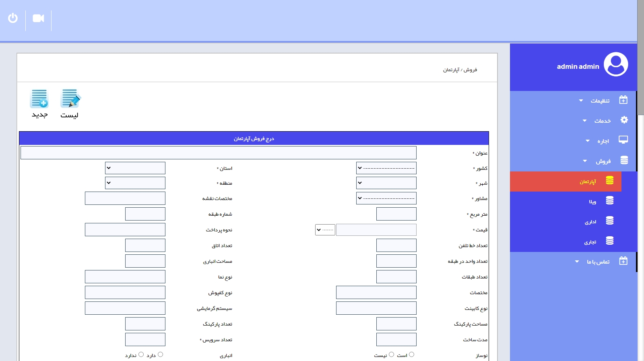Select the 'دارد' radio for انباری
644x361 pixels.
pyautogui.click(x=160, y=355)
